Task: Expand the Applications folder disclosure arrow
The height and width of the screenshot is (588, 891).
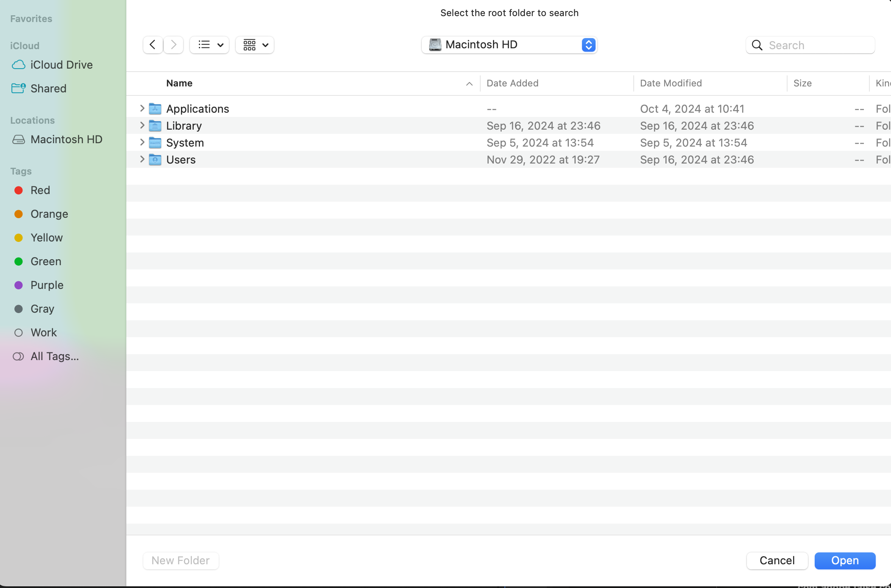Action: [x=142, y=108]
